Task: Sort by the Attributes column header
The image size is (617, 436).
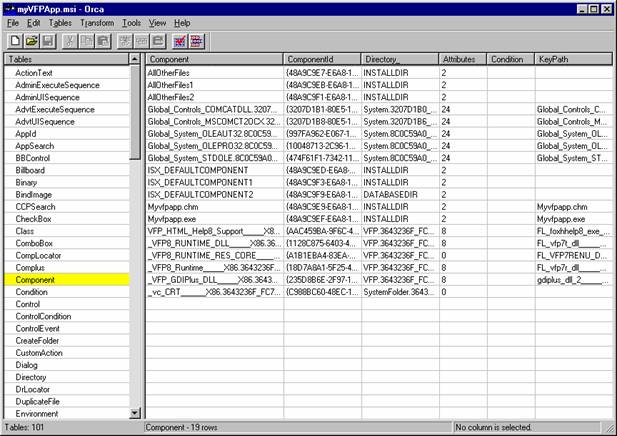Action: pyautogui.click(x=463, y=59)
